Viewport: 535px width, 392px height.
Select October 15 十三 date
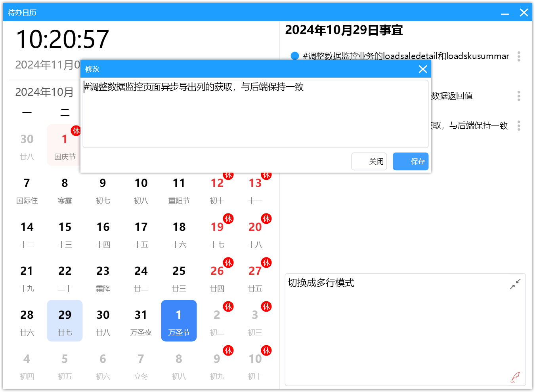(65, 233)
